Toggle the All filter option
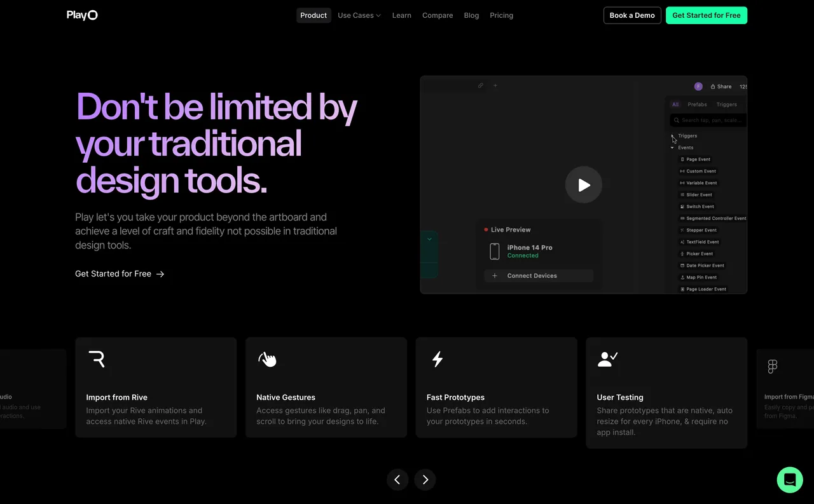Image resolution: width=814 pixels, height=504 pixels. tap(675, 104)
